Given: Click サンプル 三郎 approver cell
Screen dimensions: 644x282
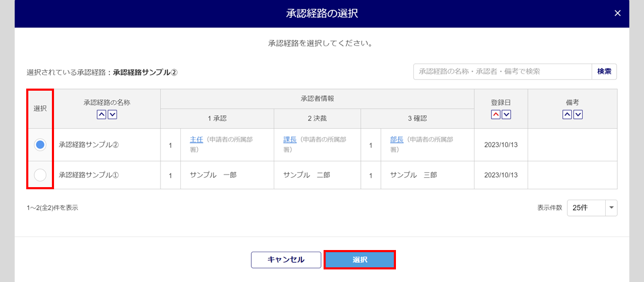Looking at the screenshot, I should 427,175.
